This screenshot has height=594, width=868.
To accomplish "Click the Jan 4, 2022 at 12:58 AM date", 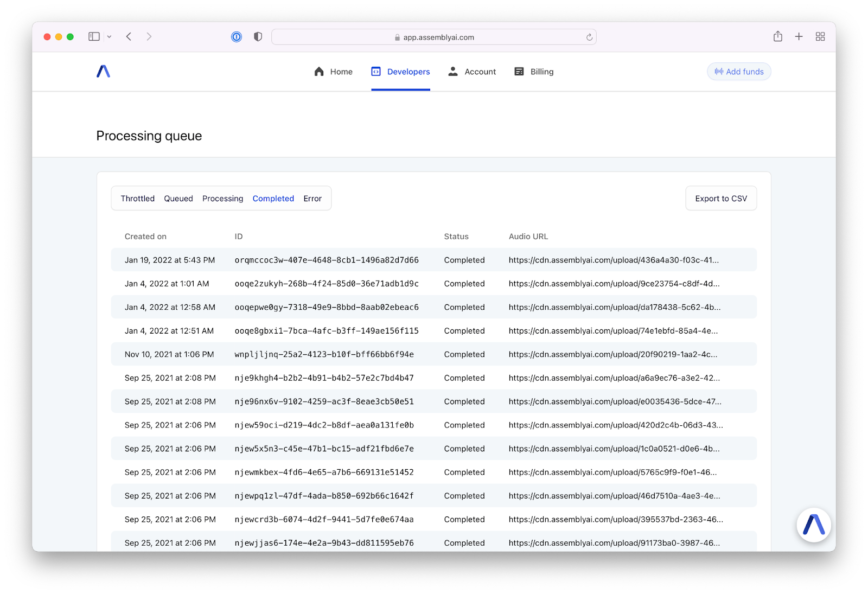I will pyautogui.click(x=170, y=307).
